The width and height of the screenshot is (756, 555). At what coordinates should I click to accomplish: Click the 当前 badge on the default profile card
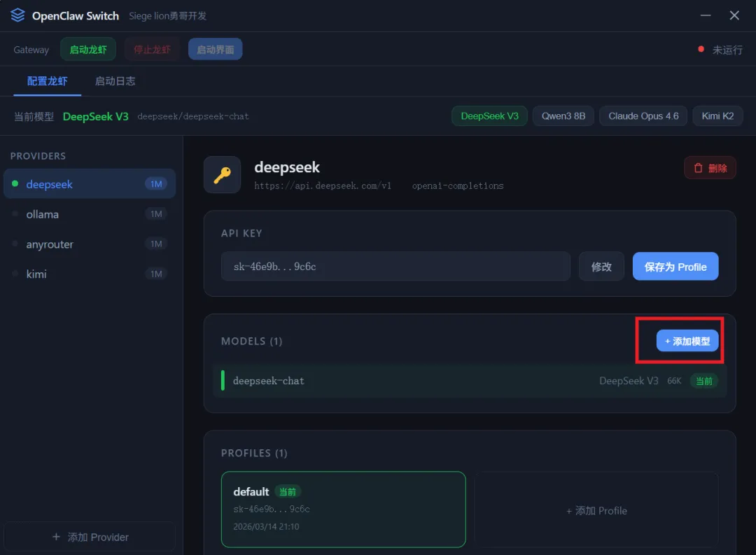(288, 492)
